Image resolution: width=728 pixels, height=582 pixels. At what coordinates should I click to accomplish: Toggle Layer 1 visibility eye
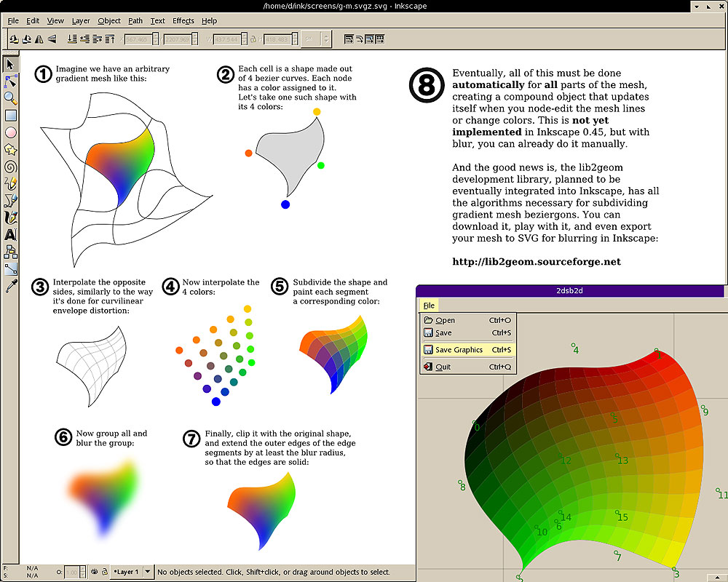click(x=95, y=572)
